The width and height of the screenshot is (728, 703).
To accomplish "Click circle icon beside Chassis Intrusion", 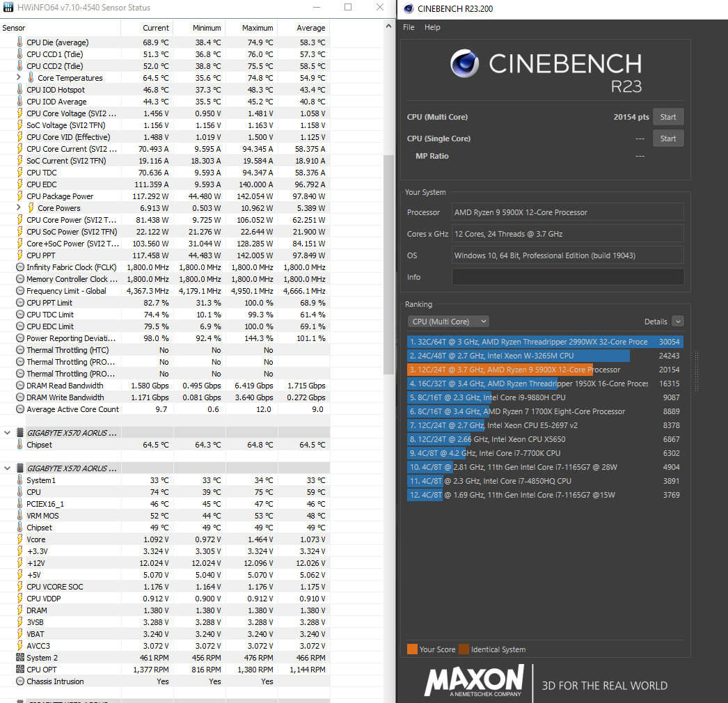I will click(x=20, y=681).
